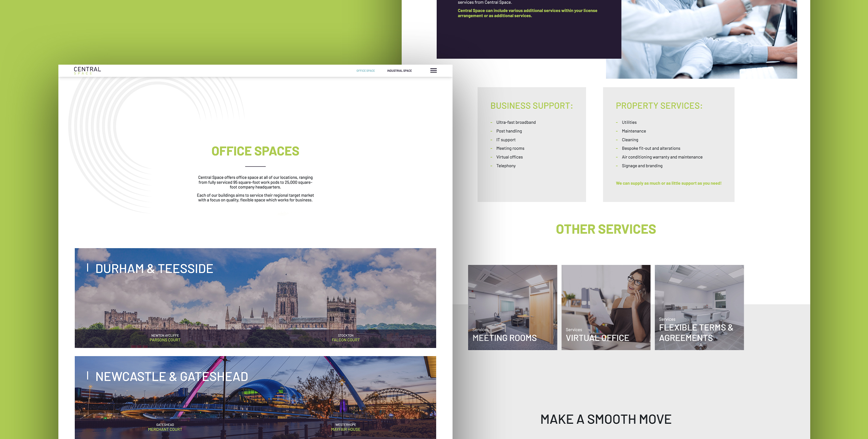868x439 pixels.
Task: Click the Meeting Rooms service card
Action: coord(513,307)
